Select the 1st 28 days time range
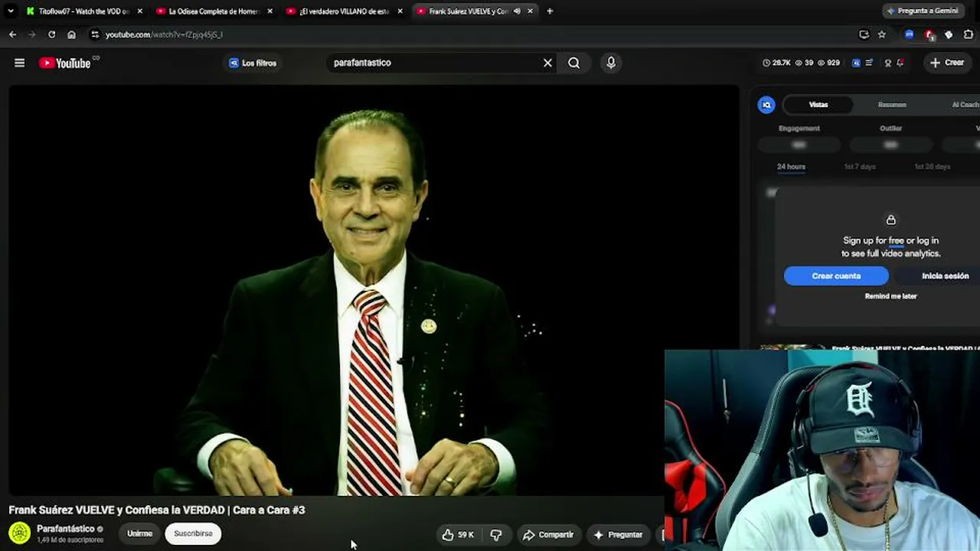The height and width of the screenshot is (551, 980). (933, 167)
